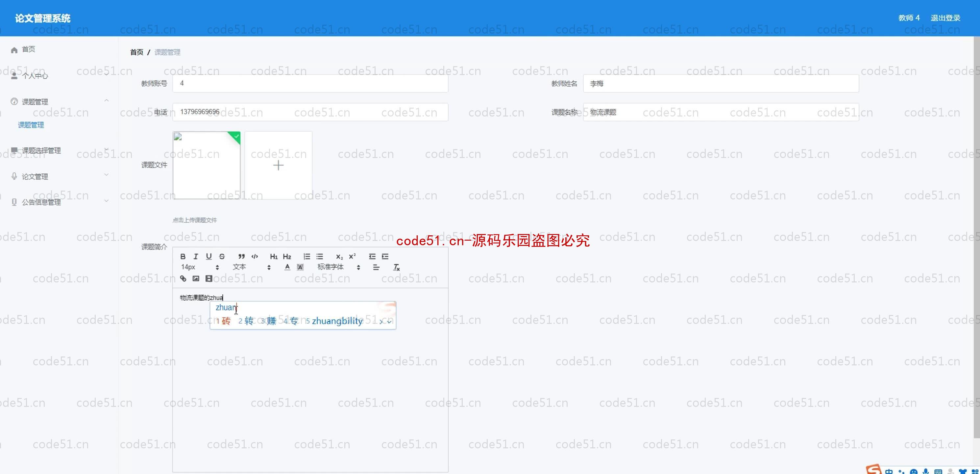Collapse the 课题管理 sidebar section
This screenshot has height=474, width=980.
[x=59, y=102]
